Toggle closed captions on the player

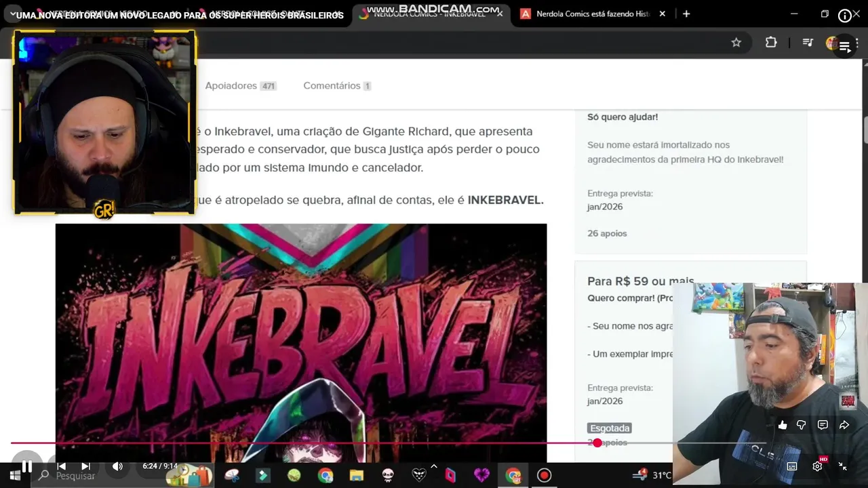click(792, 466)
